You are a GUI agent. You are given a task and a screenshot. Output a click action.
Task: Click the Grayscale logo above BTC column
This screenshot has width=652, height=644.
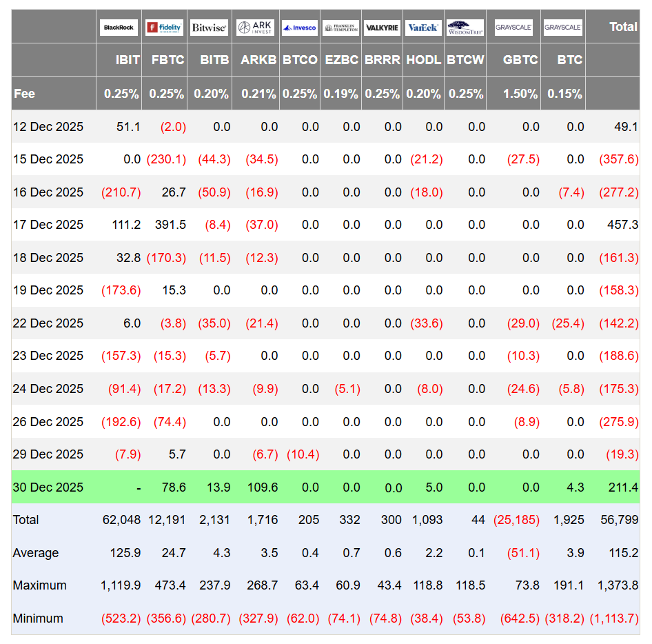point(563,28)
